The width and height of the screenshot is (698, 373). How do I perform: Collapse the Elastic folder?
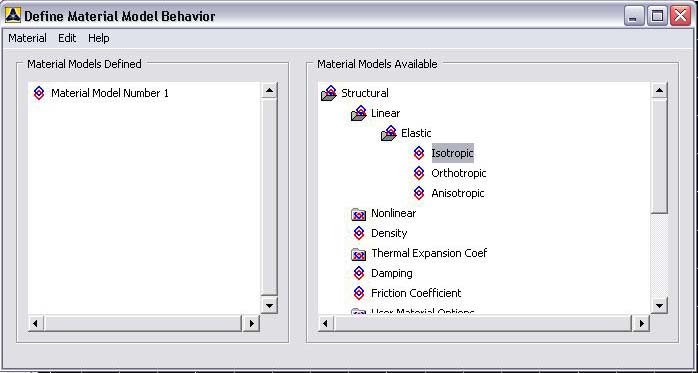(x=389, y=133)
